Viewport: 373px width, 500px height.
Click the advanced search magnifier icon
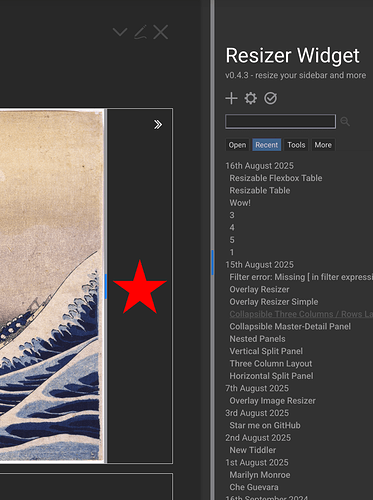345,121
